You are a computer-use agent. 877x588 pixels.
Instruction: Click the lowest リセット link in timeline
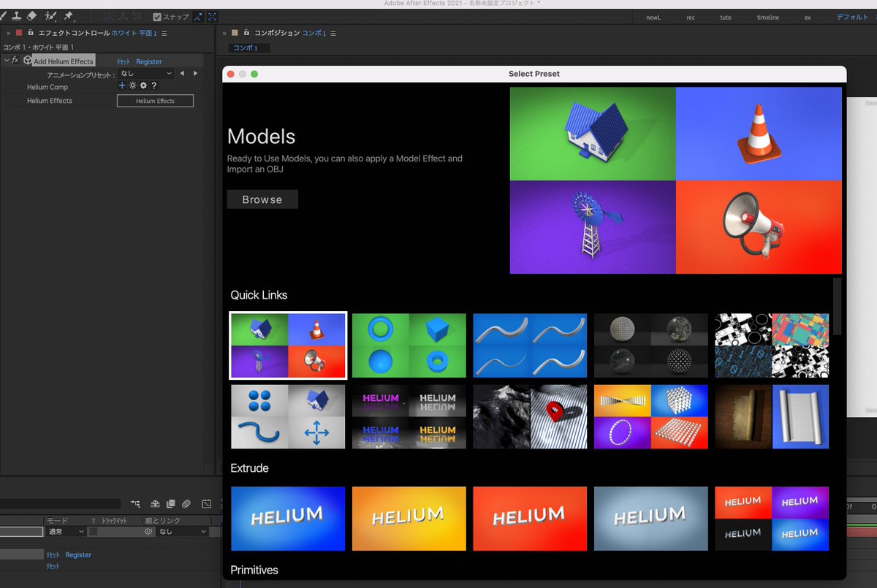click(53, 566)
